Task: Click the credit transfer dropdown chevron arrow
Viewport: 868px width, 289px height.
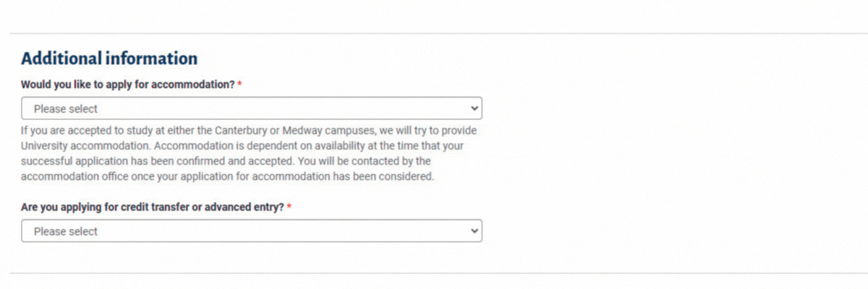Action: pyautogui.click(x=475, y=231)
